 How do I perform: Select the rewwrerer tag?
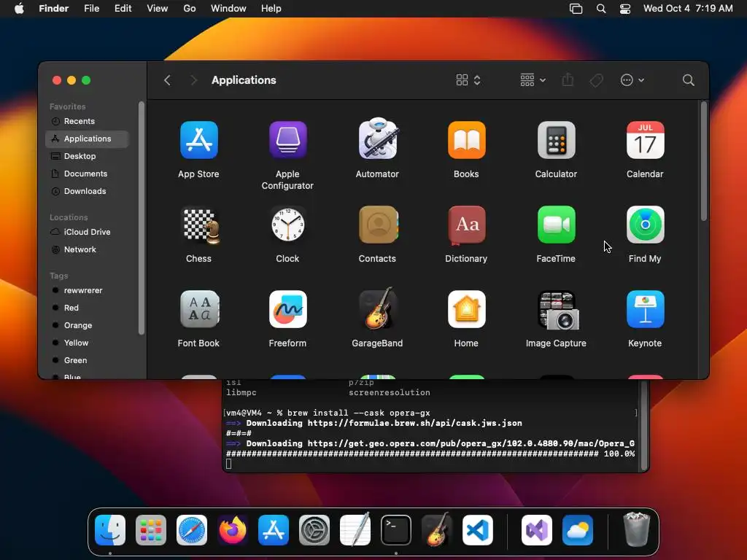click(88, 290)
